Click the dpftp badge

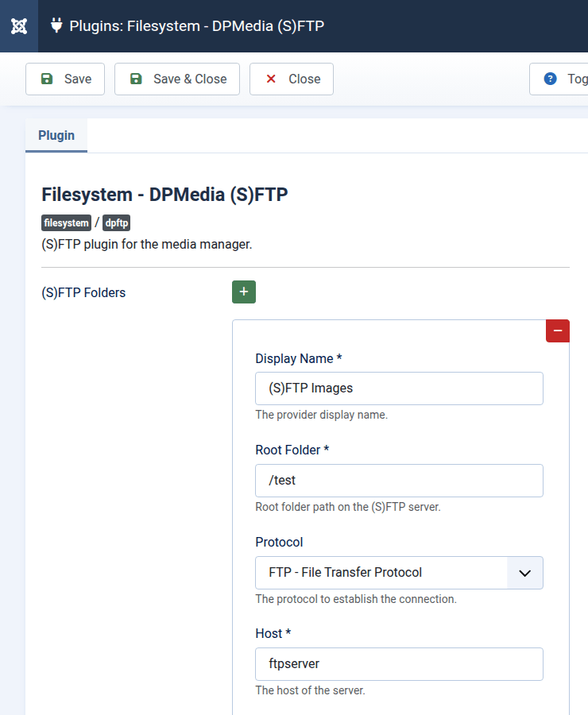pos(116,223)
